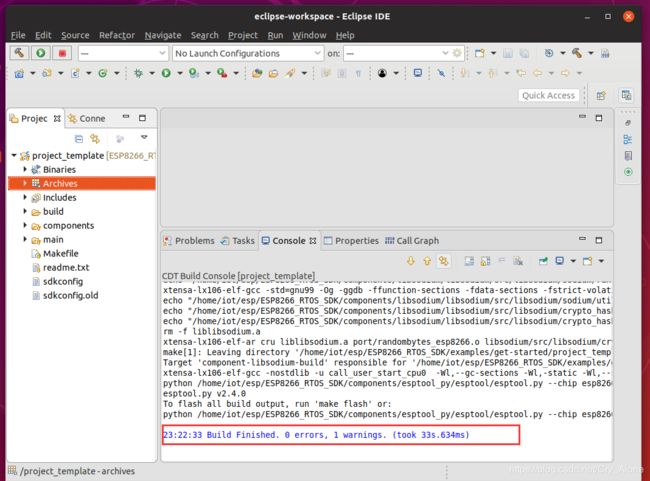
Task: Click the green bug Debug icon
Action: [x=138, y=73]
